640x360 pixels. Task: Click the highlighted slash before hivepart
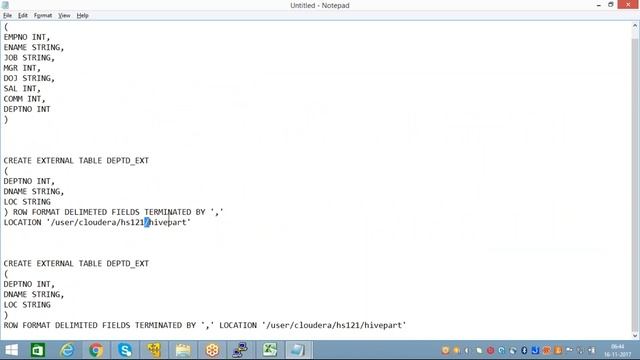[x=147, y=222]
